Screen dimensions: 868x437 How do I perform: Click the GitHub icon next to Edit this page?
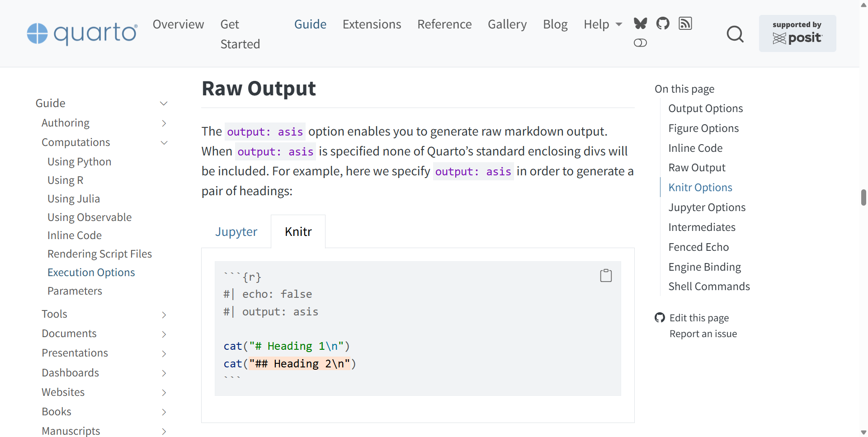pos(660,318)
